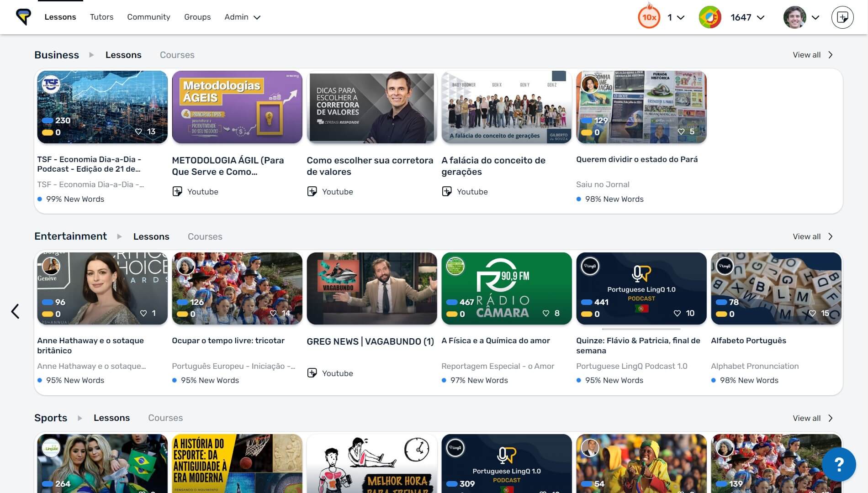The height and width of the screenshot is (493, 868).
Task: Open the Tutors nav tab
Action: [101, 17]
